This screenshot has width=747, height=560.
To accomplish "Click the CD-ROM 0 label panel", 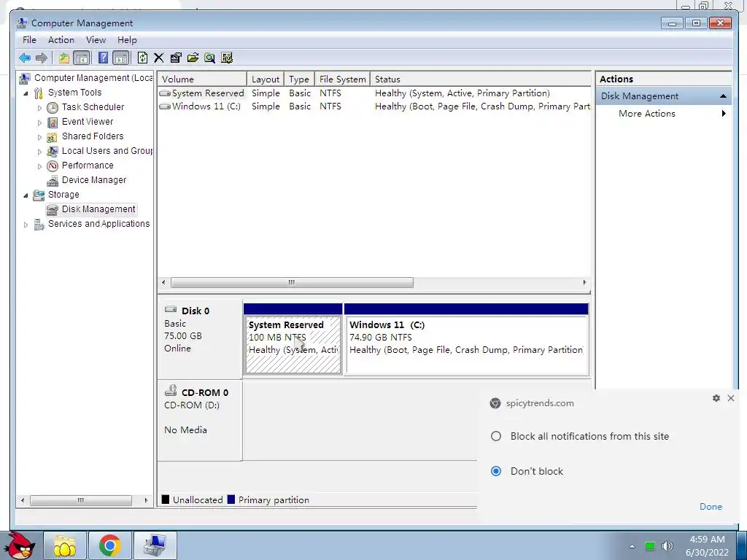I will 200,421.
